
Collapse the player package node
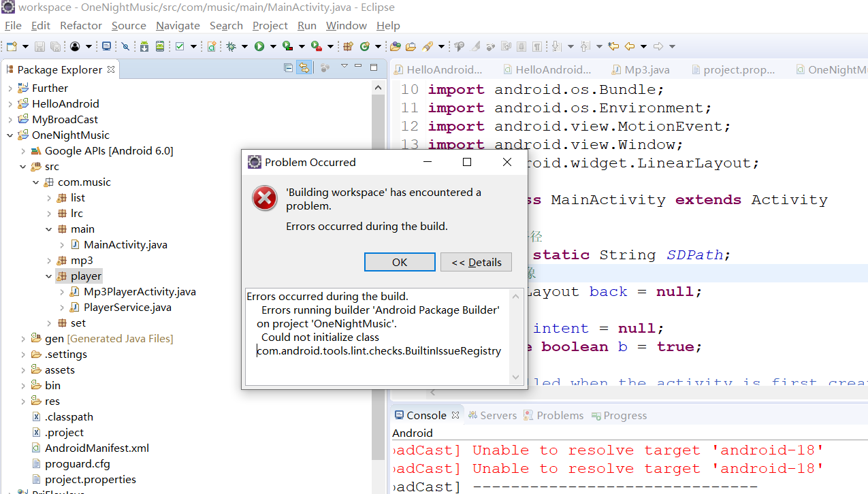coord(49,276)
